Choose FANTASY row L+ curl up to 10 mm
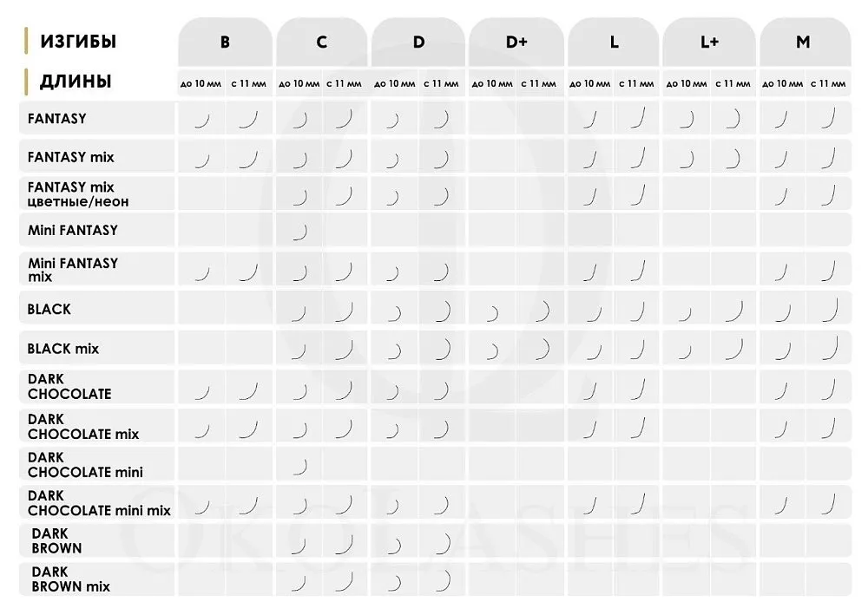Screen dimensions: 868x615 (687, 119)
